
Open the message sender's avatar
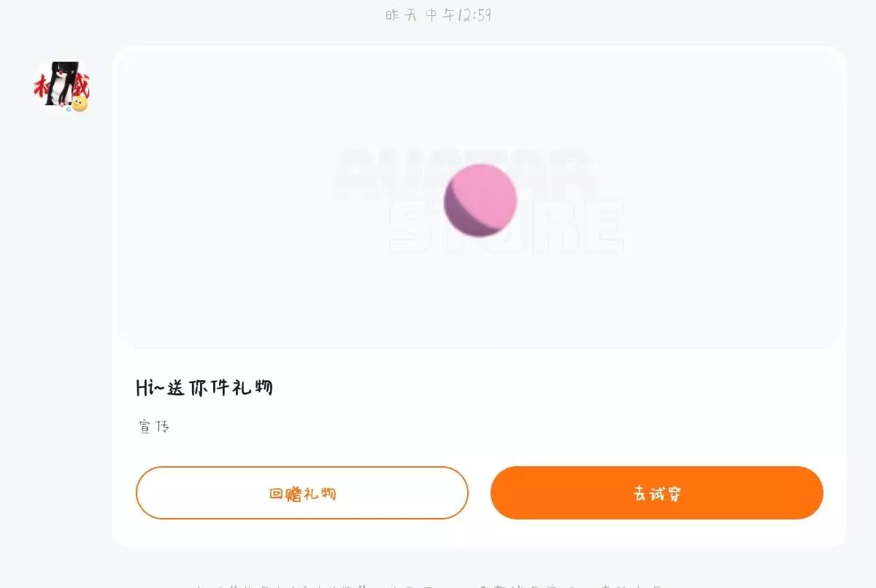[61, 87]
